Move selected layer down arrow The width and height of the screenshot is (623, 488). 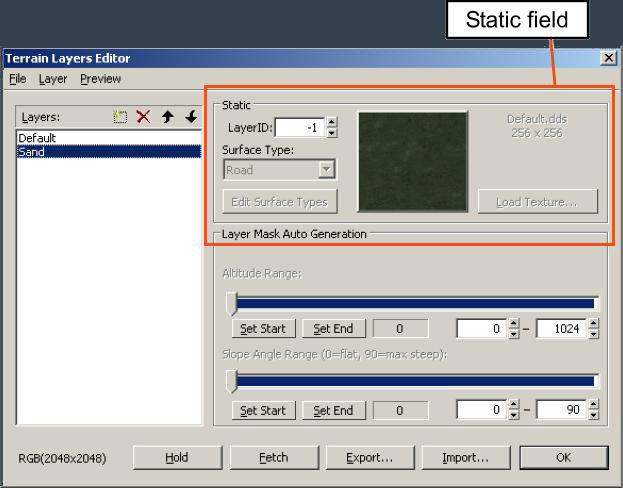point(192,117)
